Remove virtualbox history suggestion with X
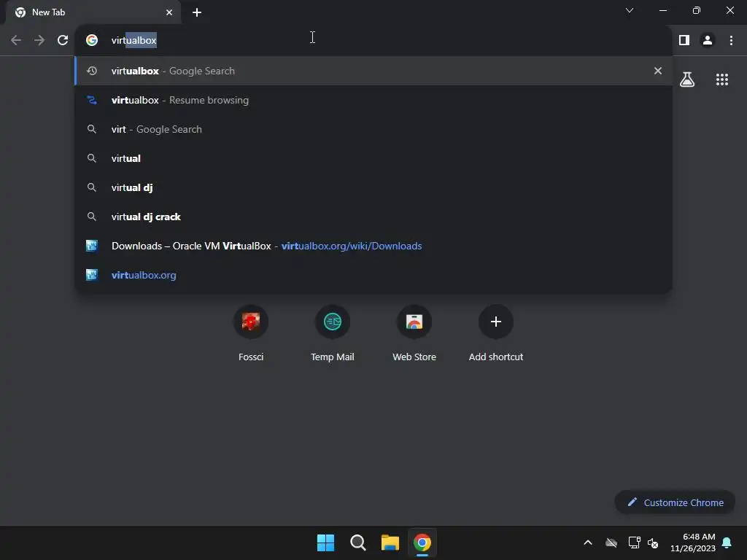 click(657, 71)
